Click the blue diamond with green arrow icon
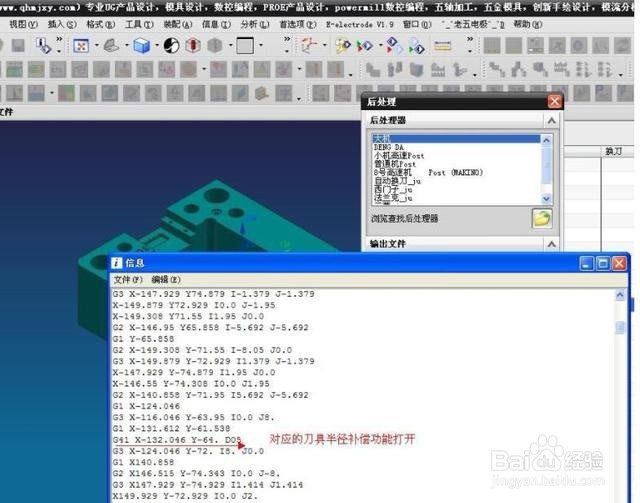 [417, 45]
